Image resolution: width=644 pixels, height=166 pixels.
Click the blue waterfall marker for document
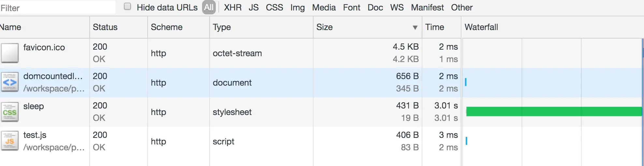pyautogui.click(x=465, y=82)
